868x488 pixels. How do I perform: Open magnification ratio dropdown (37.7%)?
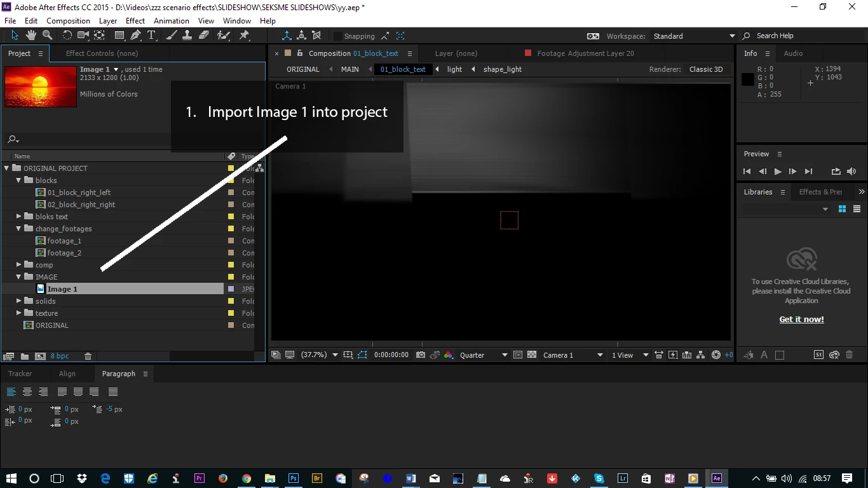pyautogui.click(x=320, y=355)
